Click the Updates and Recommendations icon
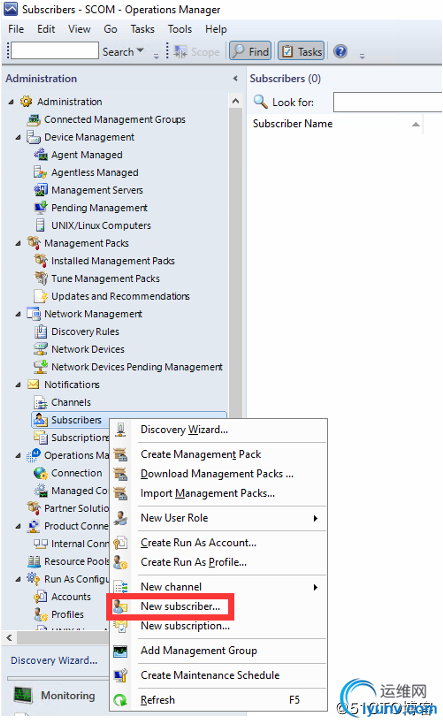The image size is (443, 725). (x=41, y=296)
